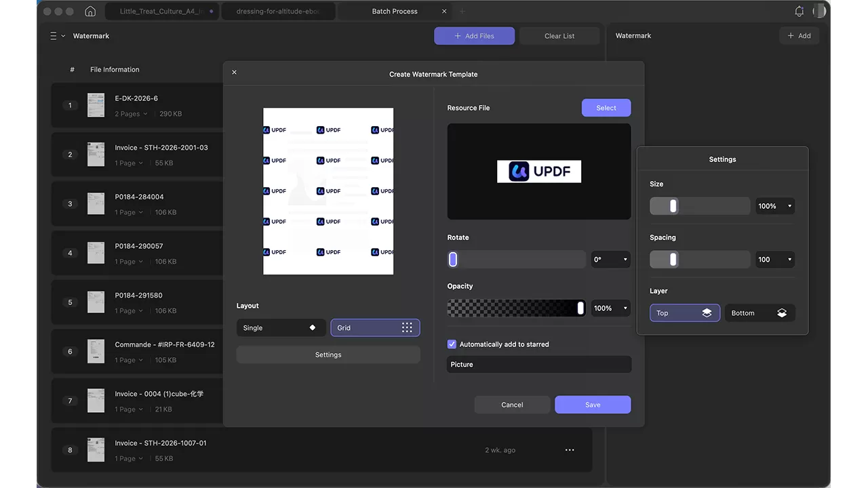
Task: Click the watermark page preview
Action: pyautogui.click(x=328, y=191)
